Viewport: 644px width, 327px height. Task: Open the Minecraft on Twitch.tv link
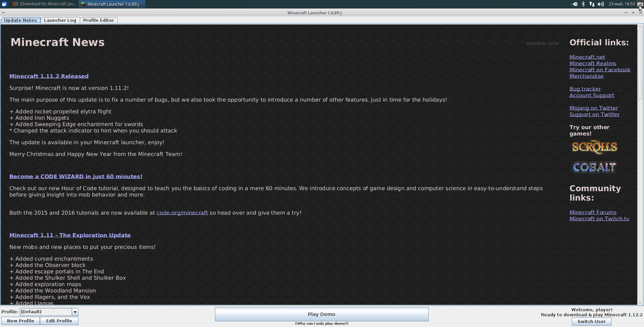[x=599, y=219]
